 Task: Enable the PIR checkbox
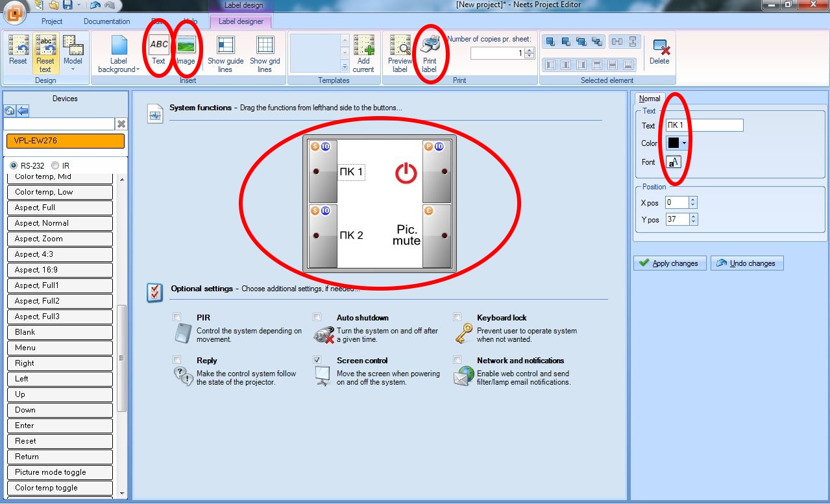(177, 317)
